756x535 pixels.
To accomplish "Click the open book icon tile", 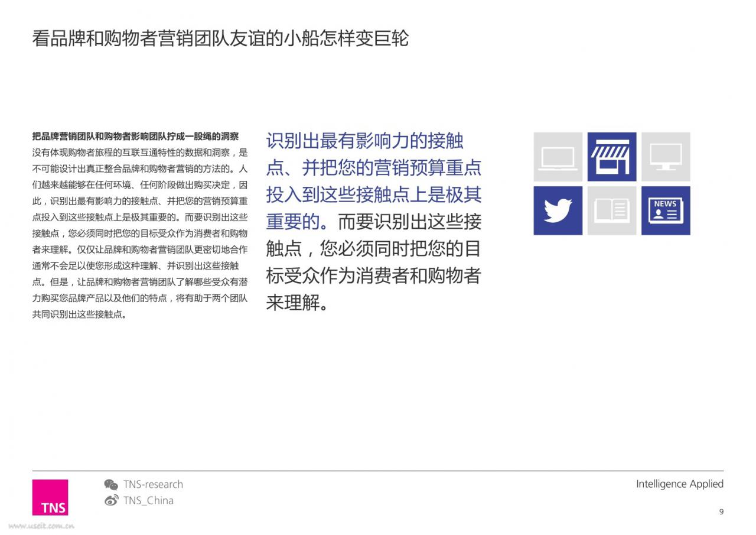I will 611,210.
